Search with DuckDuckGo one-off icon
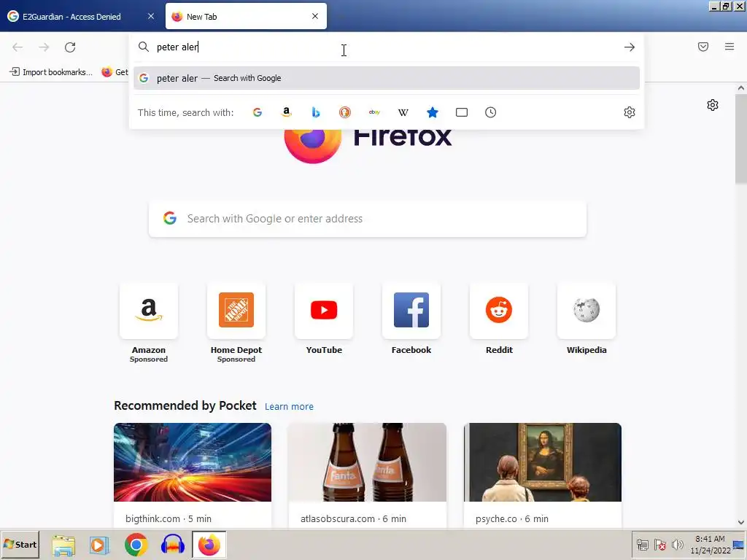The image size is (747, 560). point(345,112)
